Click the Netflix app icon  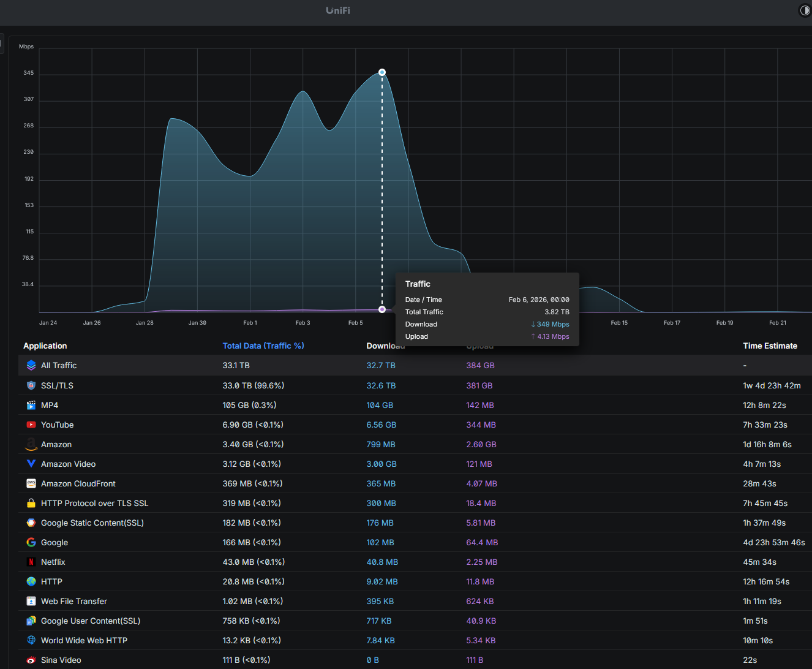click(31, 562)
